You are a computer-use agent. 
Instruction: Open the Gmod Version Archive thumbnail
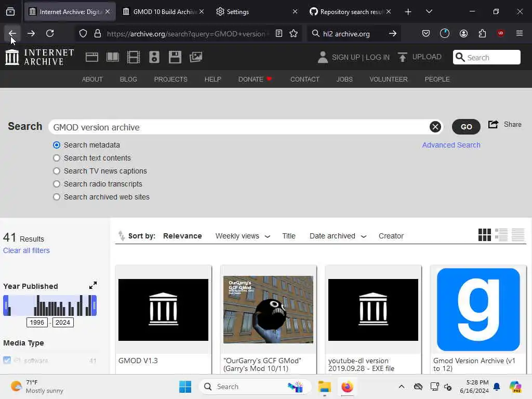tap(478, 310)
